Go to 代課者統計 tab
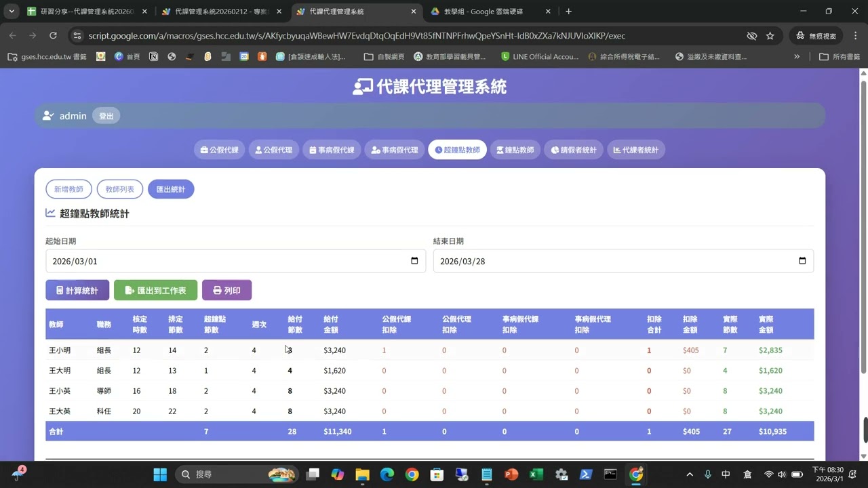 (x=635, y=150)
